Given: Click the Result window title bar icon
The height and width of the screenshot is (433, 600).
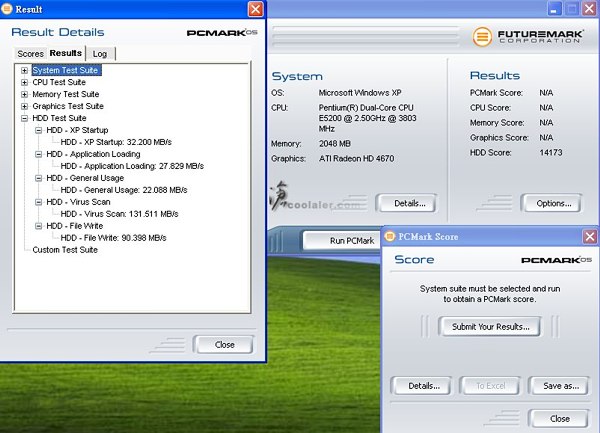Looking at the screenshot, I should [7, 9].
